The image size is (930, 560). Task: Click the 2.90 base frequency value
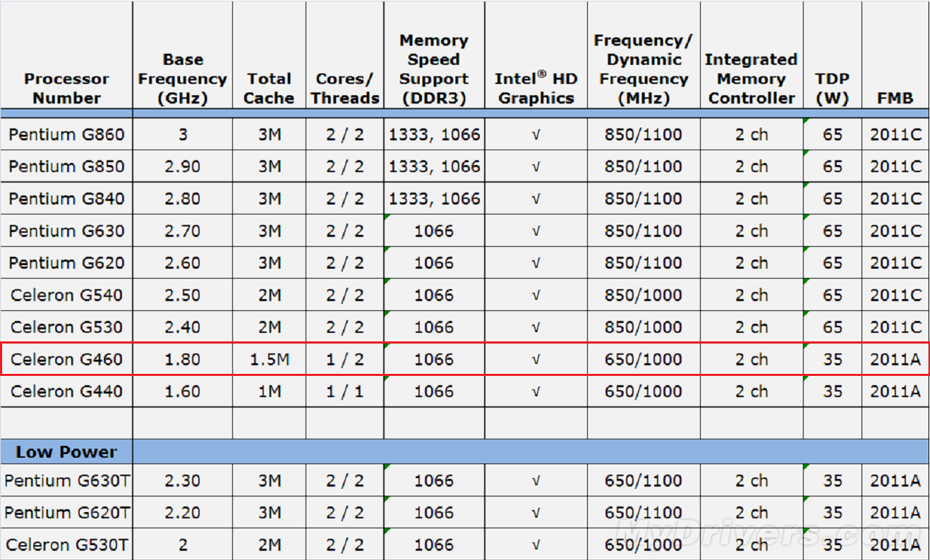click(x=183, y=166)
